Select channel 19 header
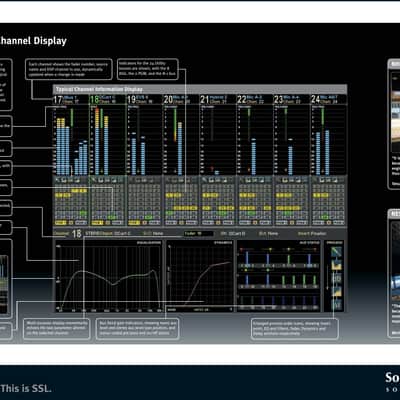The width and height of the screenshot is (400, 400). [144, 99]
